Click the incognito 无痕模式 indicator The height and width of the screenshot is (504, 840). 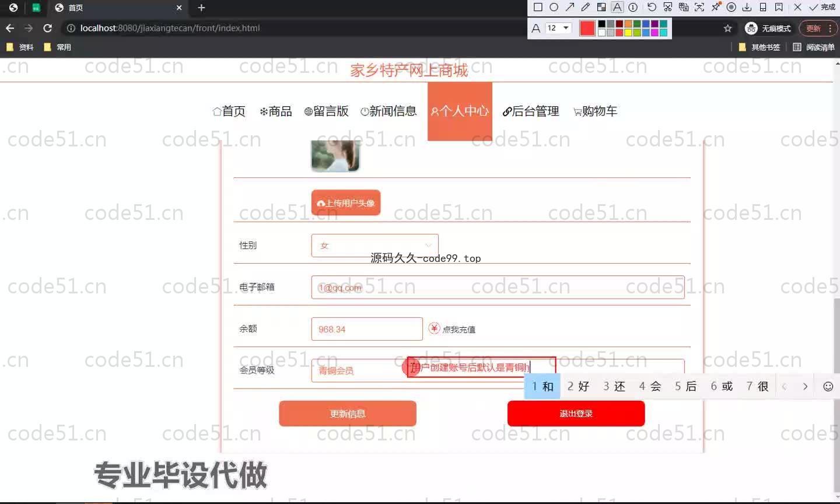pyautogui.click(x=768, y=28)
